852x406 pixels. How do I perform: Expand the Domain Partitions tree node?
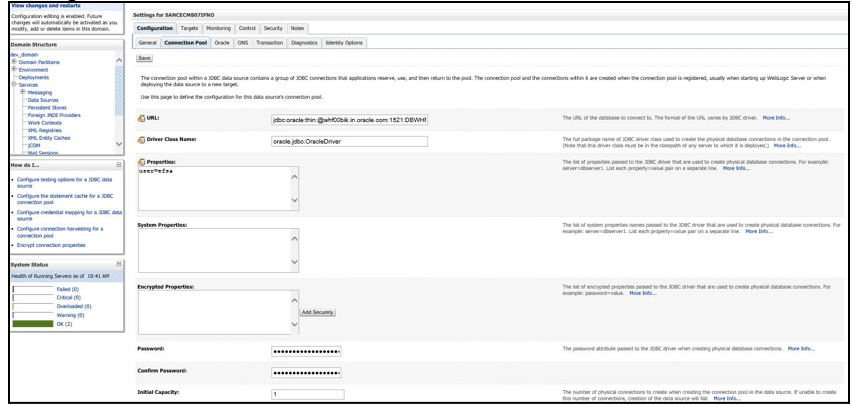tap(14, 62)
